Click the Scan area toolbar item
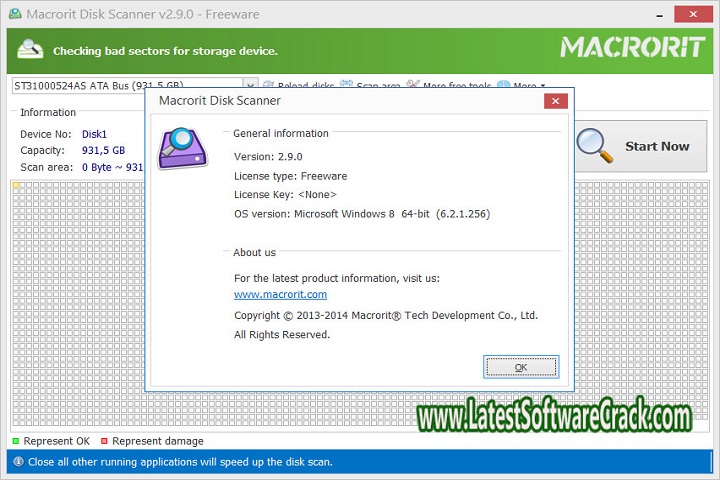720x480 pixels. (370, 85)
